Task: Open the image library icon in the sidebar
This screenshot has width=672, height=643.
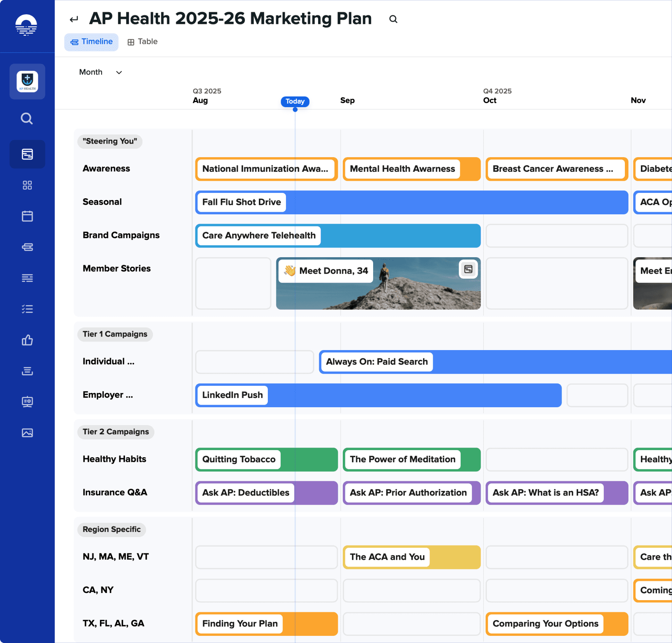Action: [27, 433]
